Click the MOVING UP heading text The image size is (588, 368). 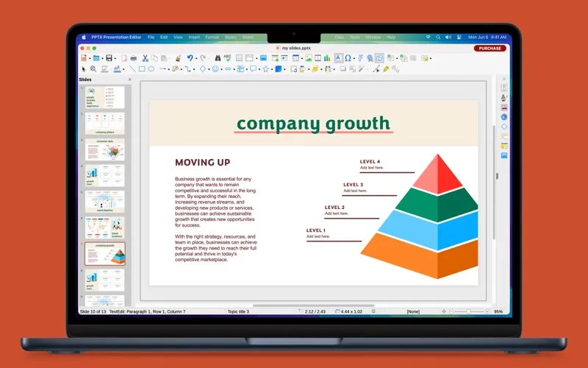click(203, 162)
